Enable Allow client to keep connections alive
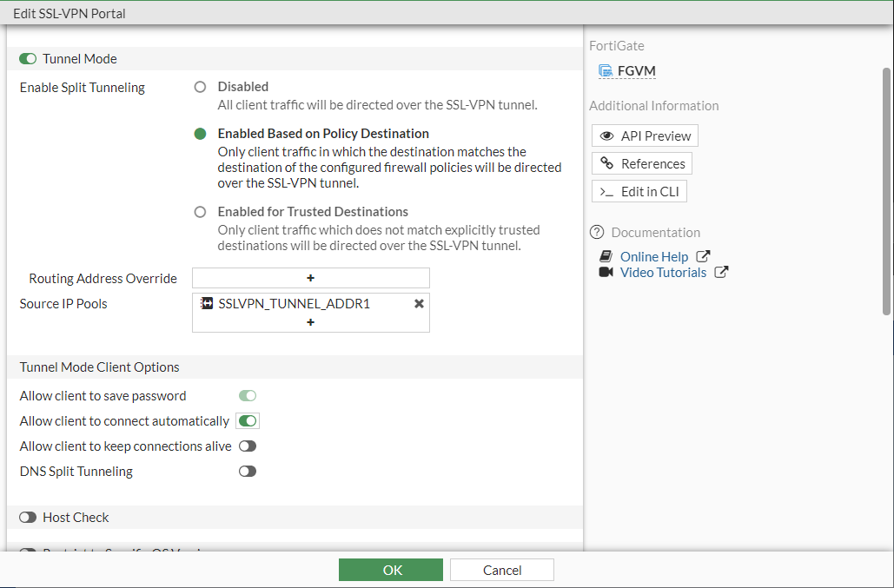This screenshot has height=588, width=894. 247,446
